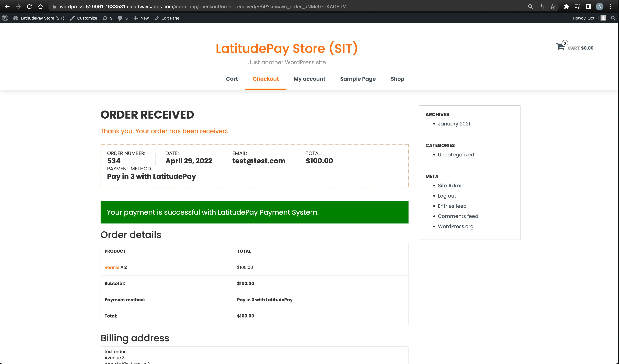619x364 pixels.
Task: Toggle the browser side panel icon
Action: (x=588, y=7)
